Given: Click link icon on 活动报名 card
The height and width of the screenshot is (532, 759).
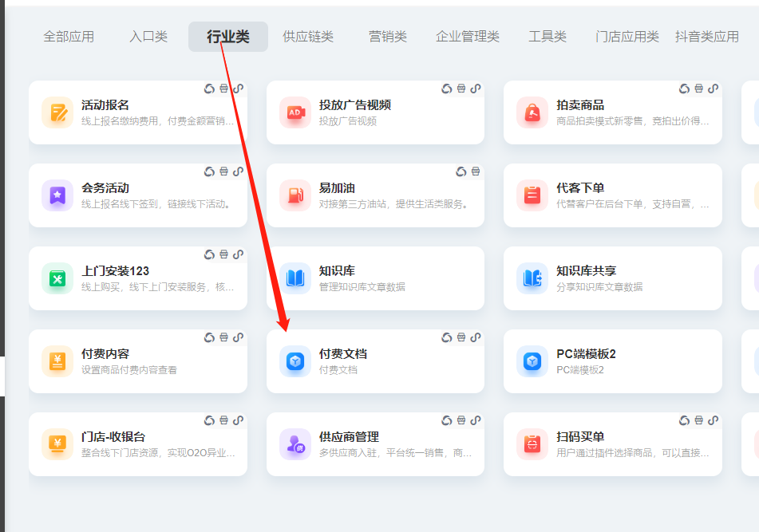Looking at the screenshot, I should pyautogui.click(x=238, y=89).
